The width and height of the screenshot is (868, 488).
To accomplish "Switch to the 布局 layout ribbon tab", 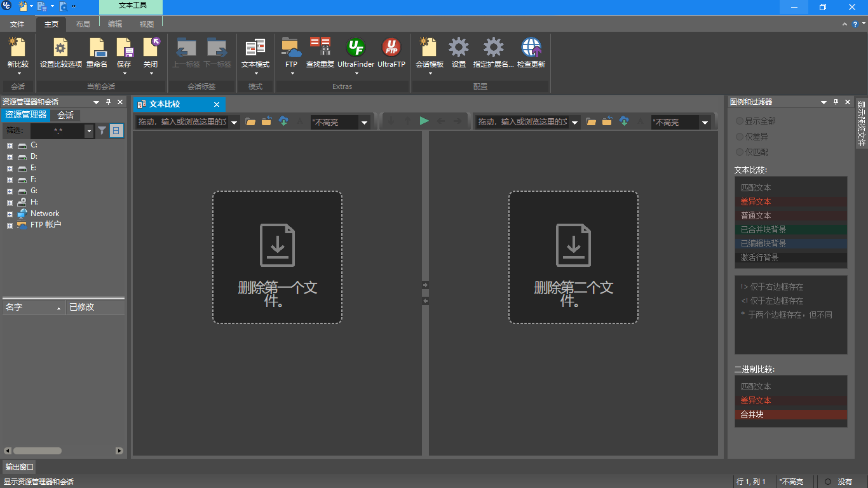I will pyautogui.click(x=83, y=24).
